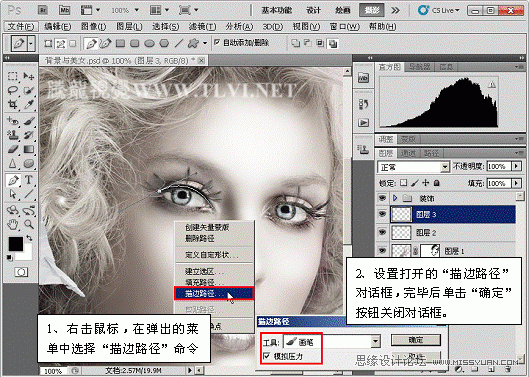This screenshot has width=529, height=377.
Task: Launch Mini Bridge from top bar
Action: coord(64,10)
